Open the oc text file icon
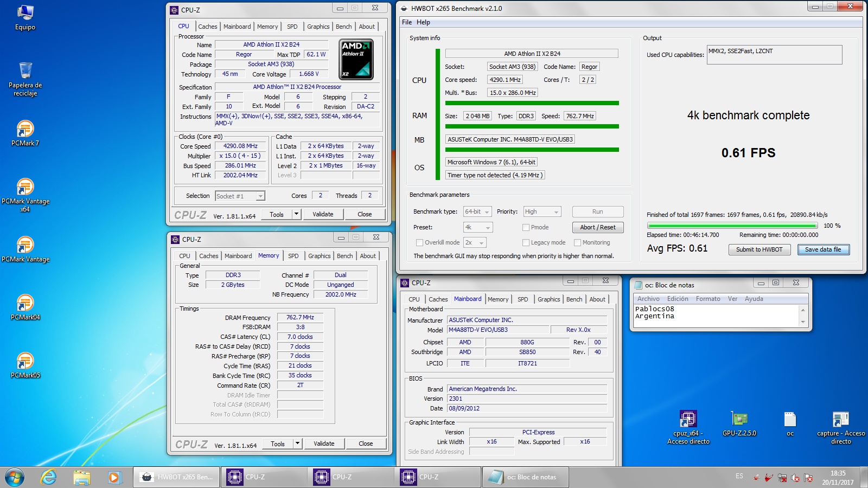This screenshot has height=488, width=868. click(790, 423)
